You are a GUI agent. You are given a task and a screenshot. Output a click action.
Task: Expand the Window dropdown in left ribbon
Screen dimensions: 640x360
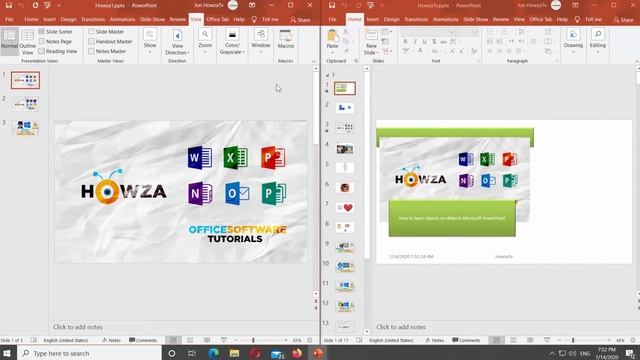[261, 41]
